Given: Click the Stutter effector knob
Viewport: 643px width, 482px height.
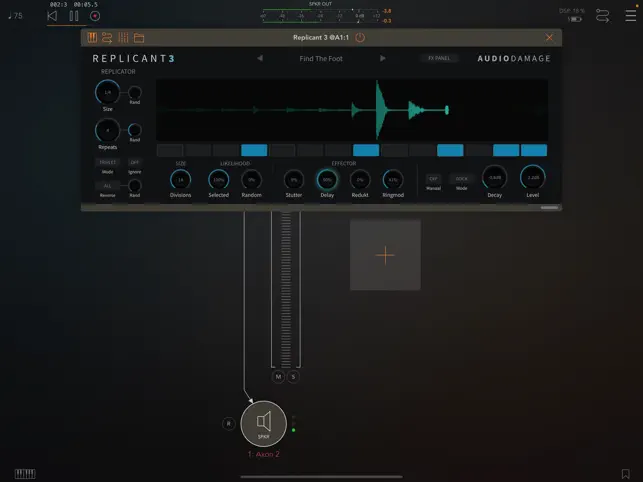Looking at the screenshot, I should [x=294, y=180].
